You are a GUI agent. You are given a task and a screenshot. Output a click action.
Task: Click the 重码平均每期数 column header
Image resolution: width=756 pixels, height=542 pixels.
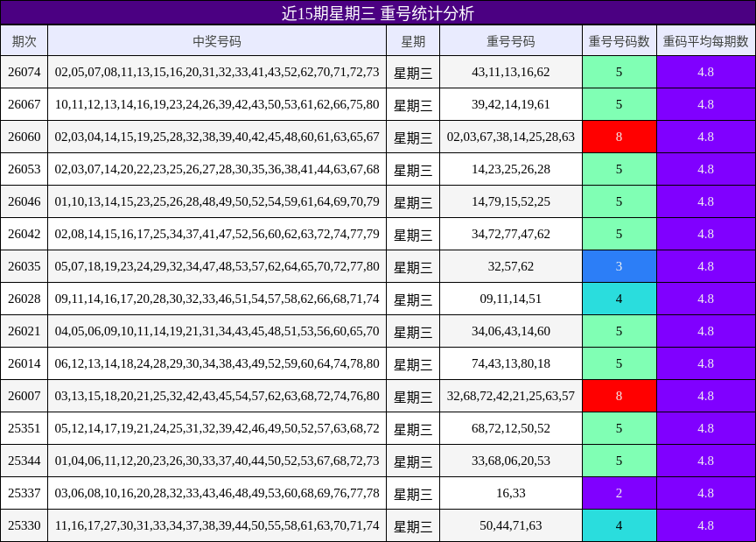pos(706,40)
